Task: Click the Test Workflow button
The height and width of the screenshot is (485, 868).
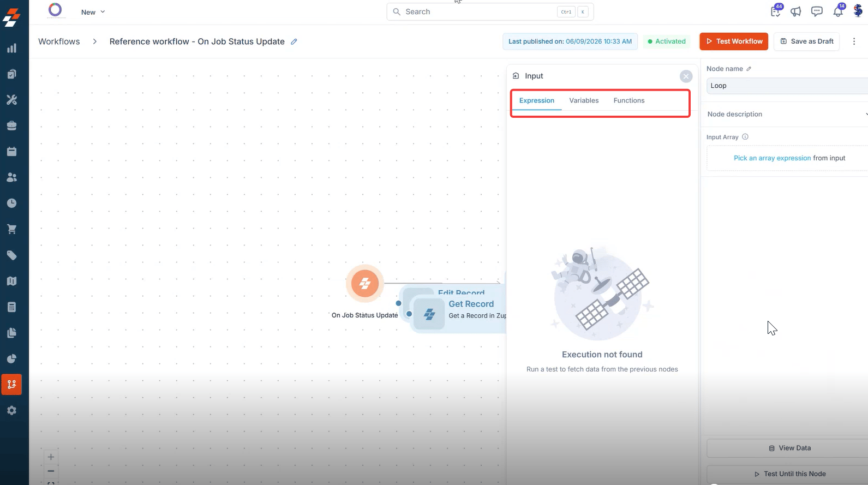Action: pos(734,41)
